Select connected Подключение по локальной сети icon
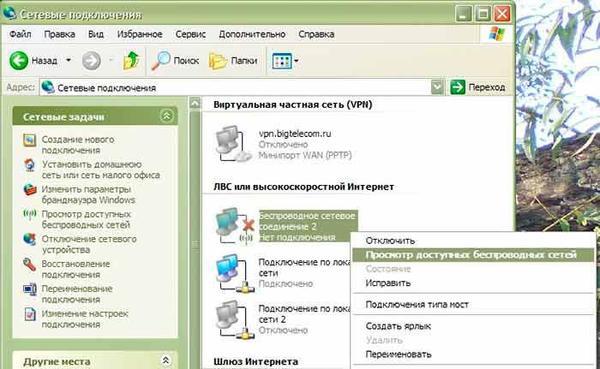Screen dimensions: 600x369 click(x=235, y=273)
